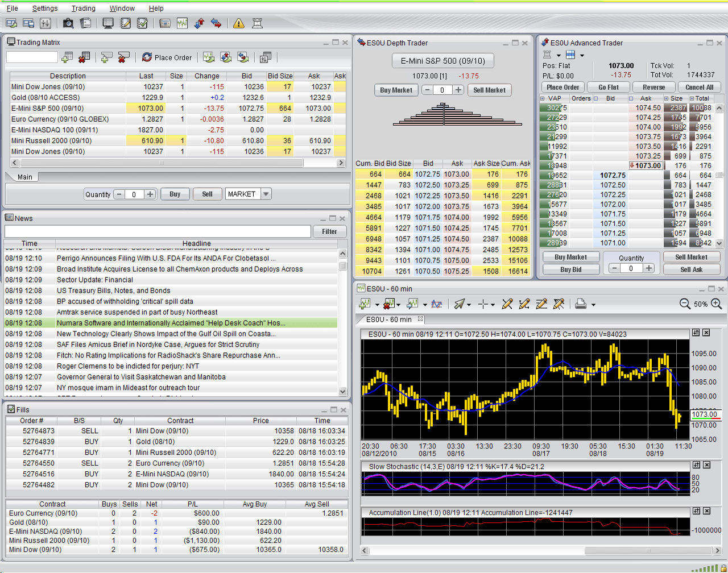728x573 pixels.
Task: Increase quantity with plus in Depth Trader
Action: pyautogui.click(x=458, y=90)
